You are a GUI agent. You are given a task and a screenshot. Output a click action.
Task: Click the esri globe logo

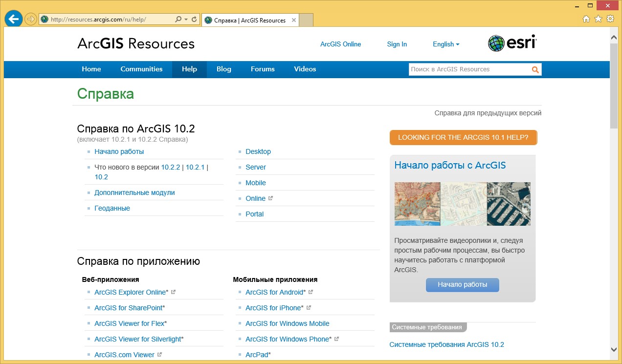pos(512,43)
